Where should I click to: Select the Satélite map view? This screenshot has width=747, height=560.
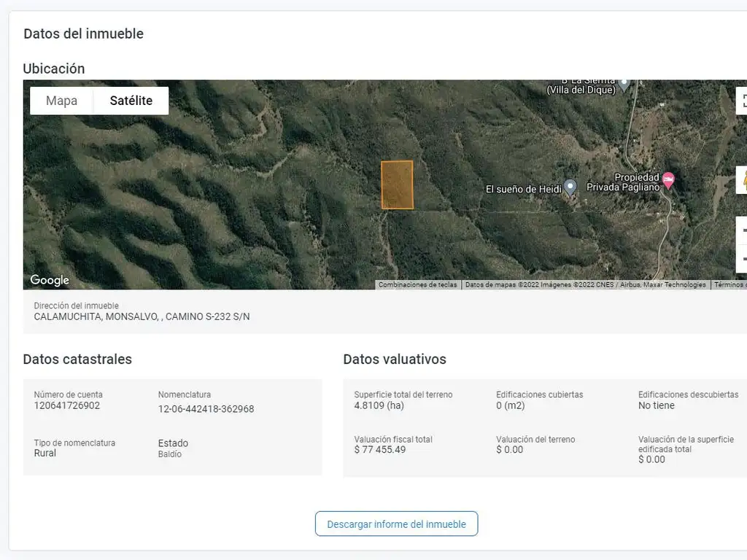[x=131, y=101]
